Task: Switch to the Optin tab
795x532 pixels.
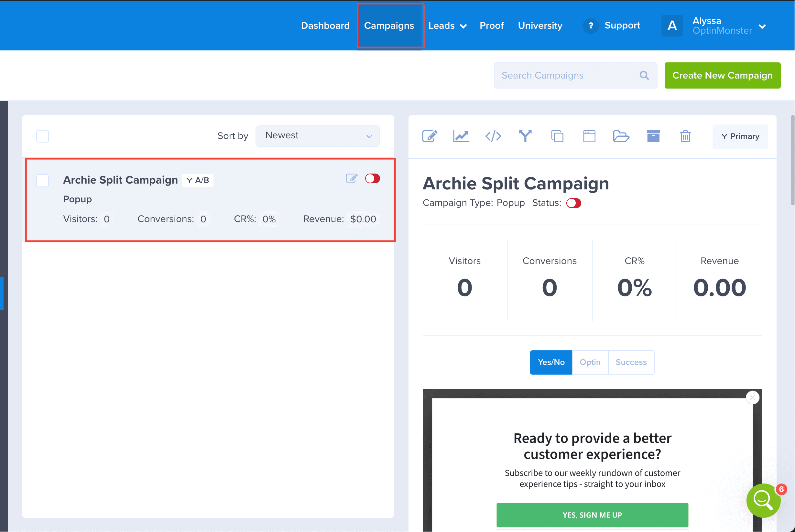Action: [590, 362]
